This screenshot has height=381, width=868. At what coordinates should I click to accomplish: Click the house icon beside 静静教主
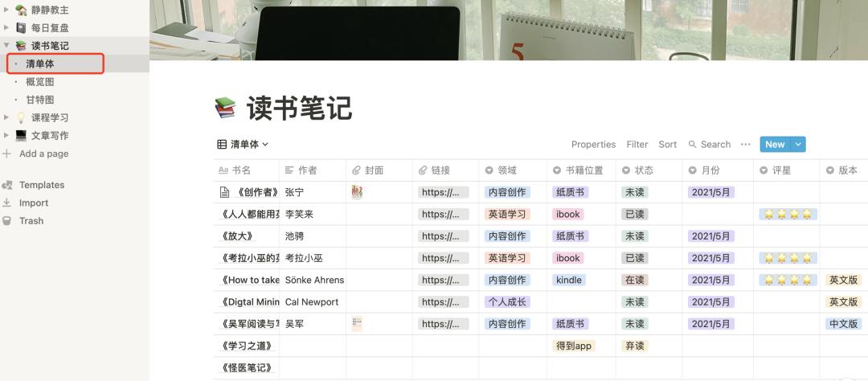click(x=21, y=10)
